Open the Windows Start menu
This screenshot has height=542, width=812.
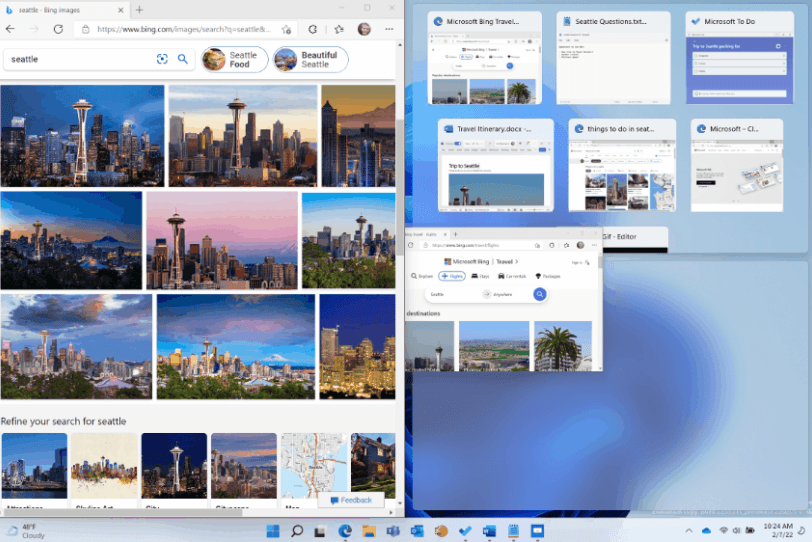click(x=273, y=531)
